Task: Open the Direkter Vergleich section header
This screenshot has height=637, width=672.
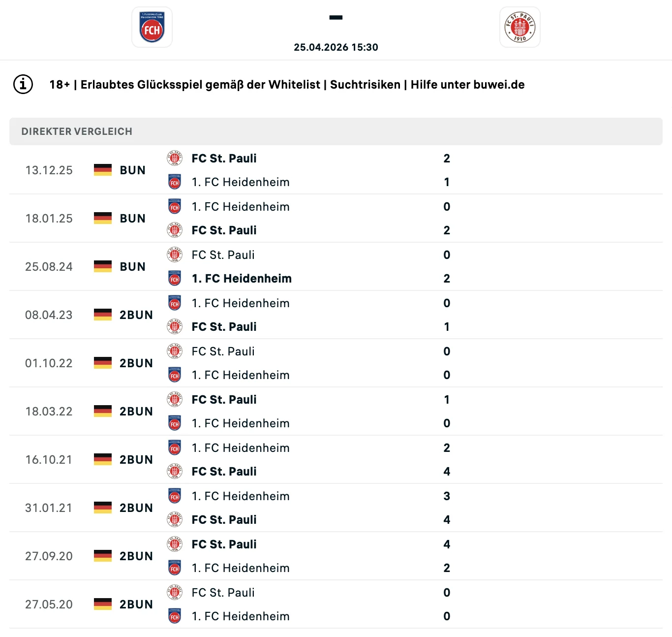Action: pyautogui.click(x=336, y=131)
